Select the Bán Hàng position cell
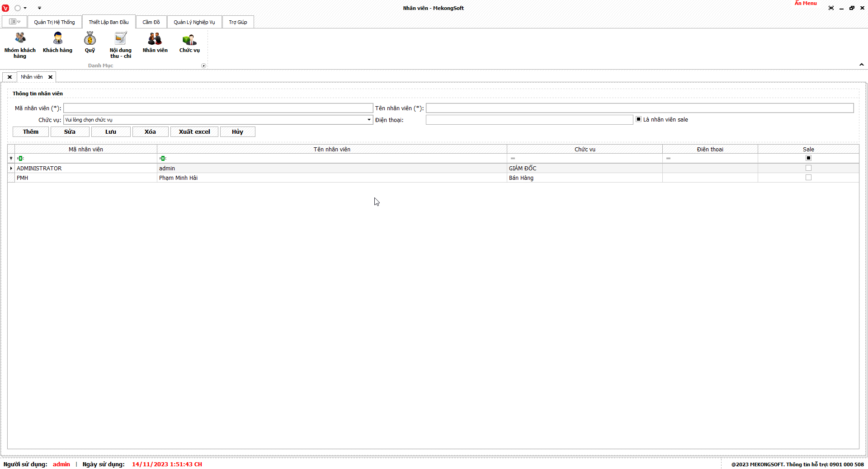Viewport: 868px width, 469px height. click(585, 178)
